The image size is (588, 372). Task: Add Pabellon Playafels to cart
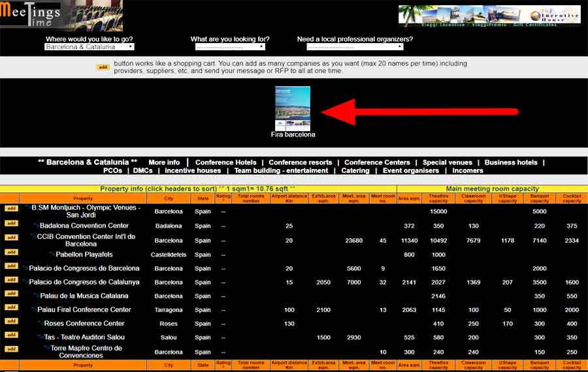(11, 252)
